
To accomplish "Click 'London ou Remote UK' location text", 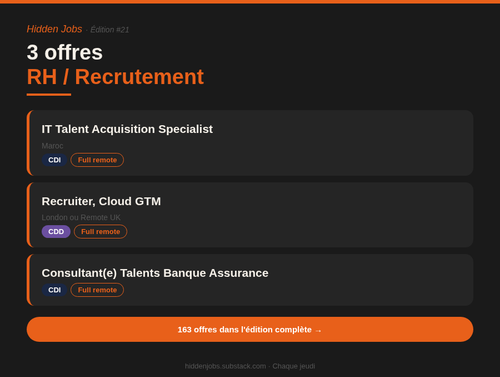I will tap(81, 218).
